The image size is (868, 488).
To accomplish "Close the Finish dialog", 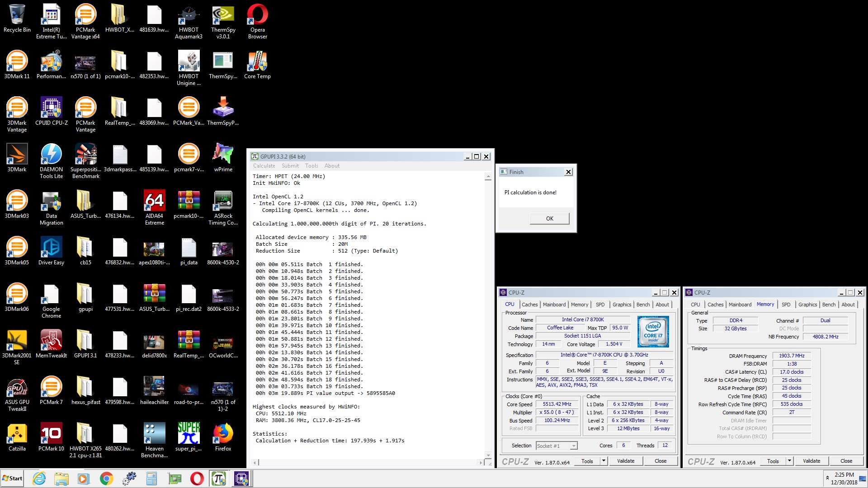I will (x=569, y=172).
